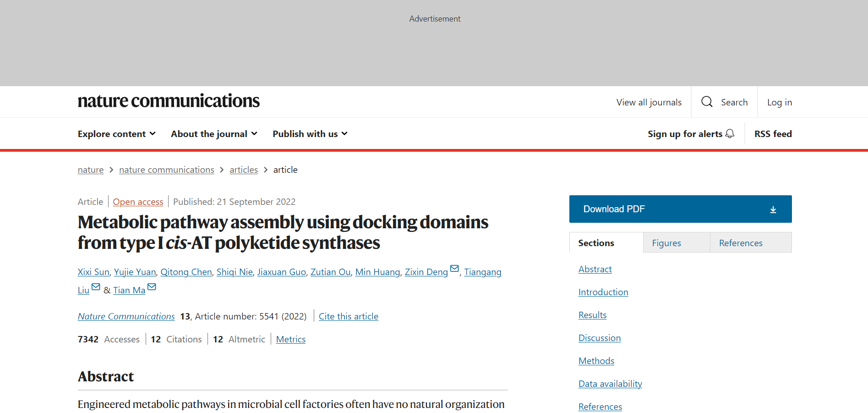The image size is (868, 413).
Task: Open the Sections tab
Action: (x=596, y=243)
